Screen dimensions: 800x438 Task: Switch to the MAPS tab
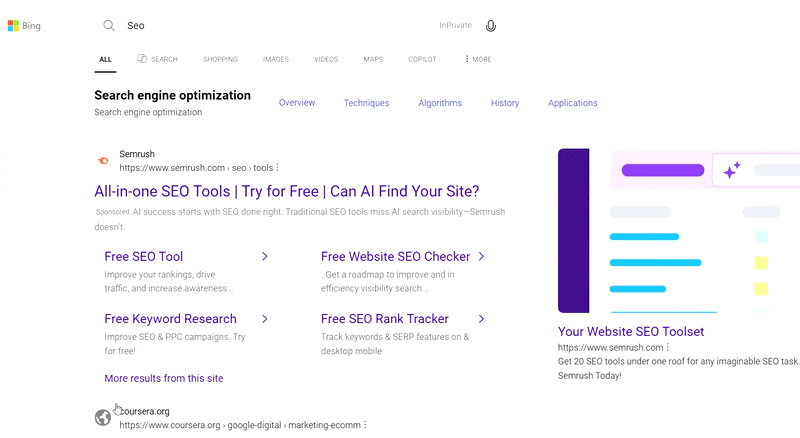pos(373,59)
